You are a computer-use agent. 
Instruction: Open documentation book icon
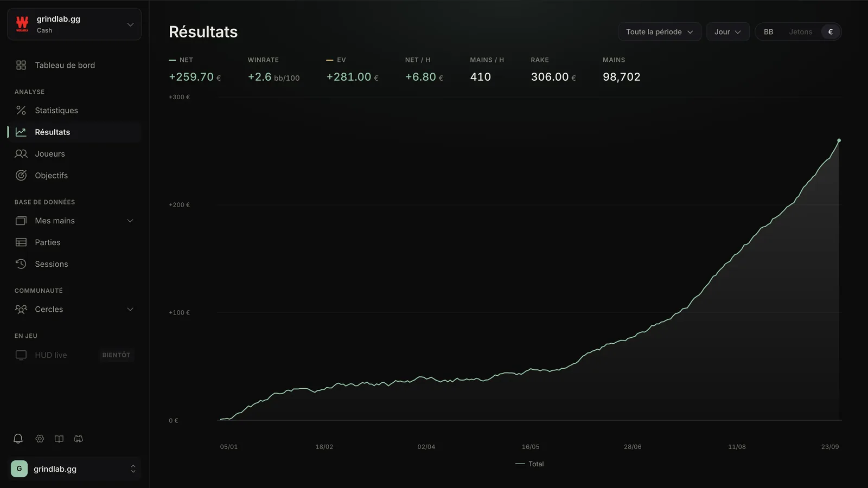tap(59, 439)
